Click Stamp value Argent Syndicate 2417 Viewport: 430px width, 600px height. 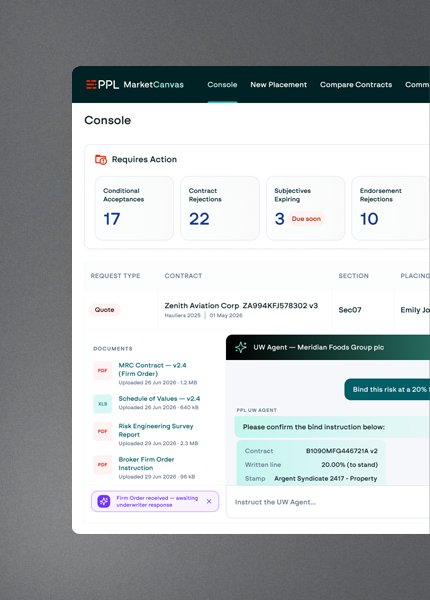pyautogui.click(x=326, y=479)
